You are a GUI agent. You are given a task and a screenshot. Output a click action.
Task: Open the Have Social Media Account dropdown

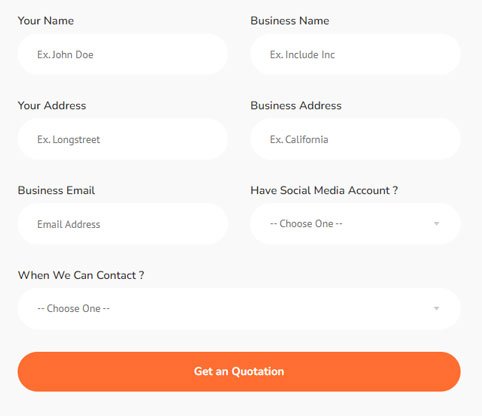tap(355, 224)
